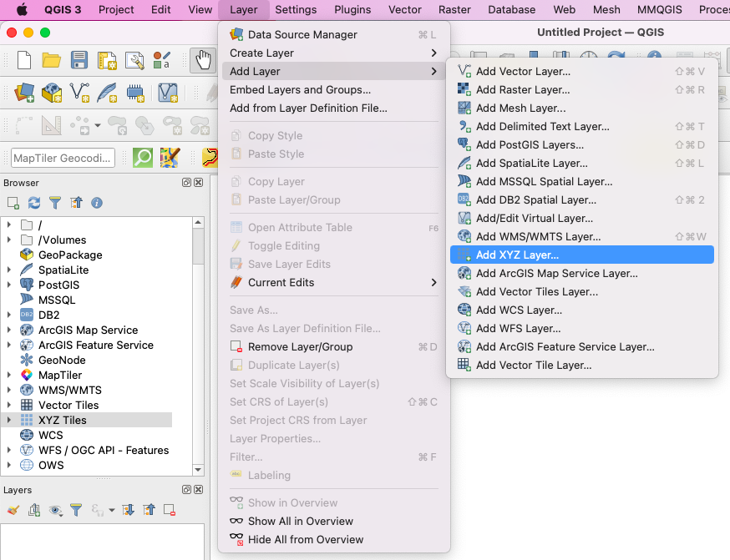Click the green magnifier geocoding icon
Image resolution: width=730 pixels, height=560 pixels.
(x=144, y=157)
